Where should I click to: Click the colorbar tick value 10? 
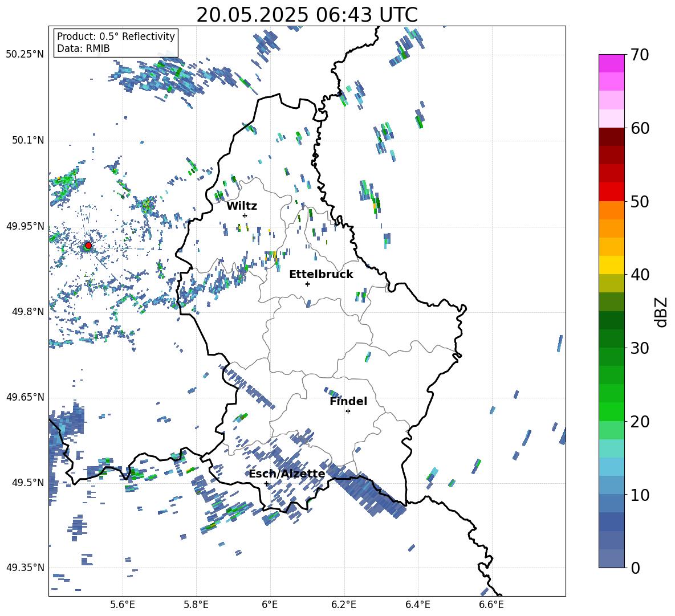coord(640,495)
